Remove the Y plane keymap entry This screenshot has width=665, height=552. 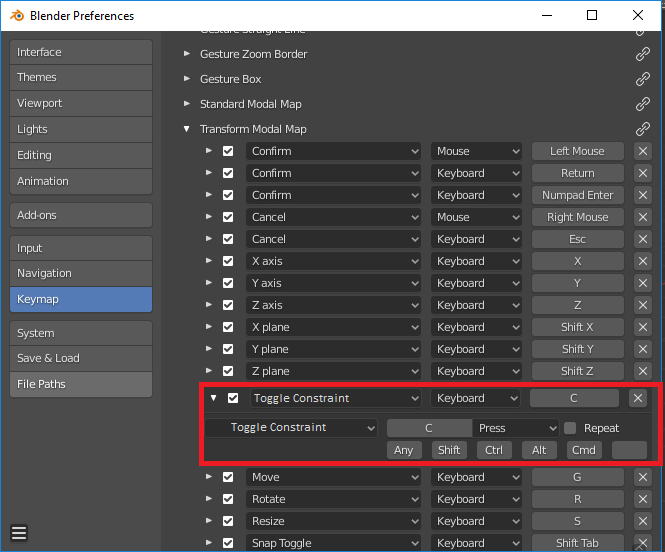pos(643,349)
